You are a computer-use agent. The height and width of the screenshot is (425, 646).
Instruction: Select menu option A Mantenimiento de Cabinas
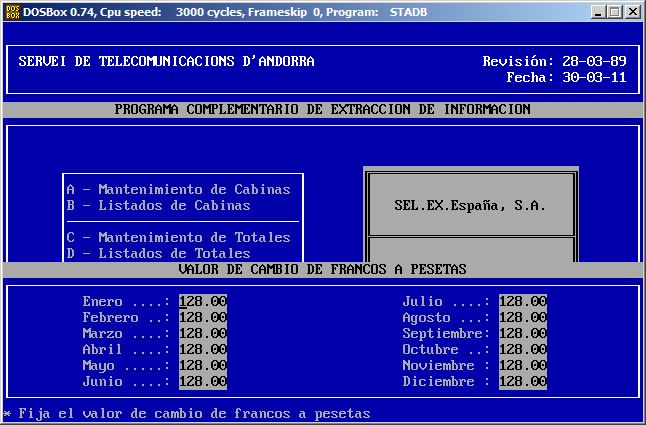[178, 189]
